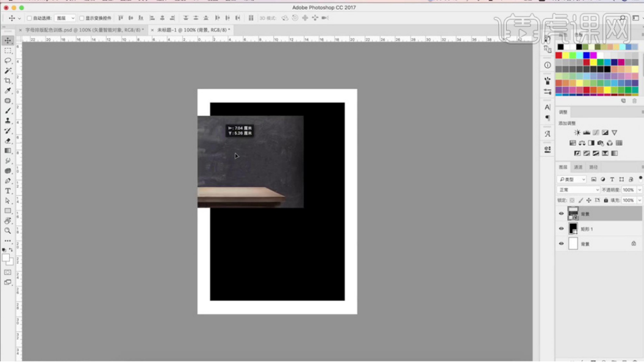Screen dimensions: 644x362
Task: Select the Rectangle shape tool
Action: point(8,211)
